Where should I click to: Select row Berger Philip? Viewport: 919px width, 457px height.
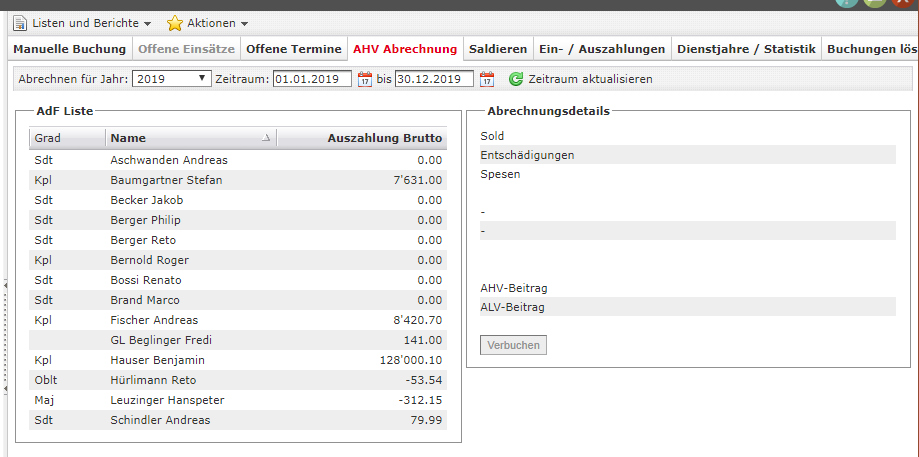(x=238, y=220)
